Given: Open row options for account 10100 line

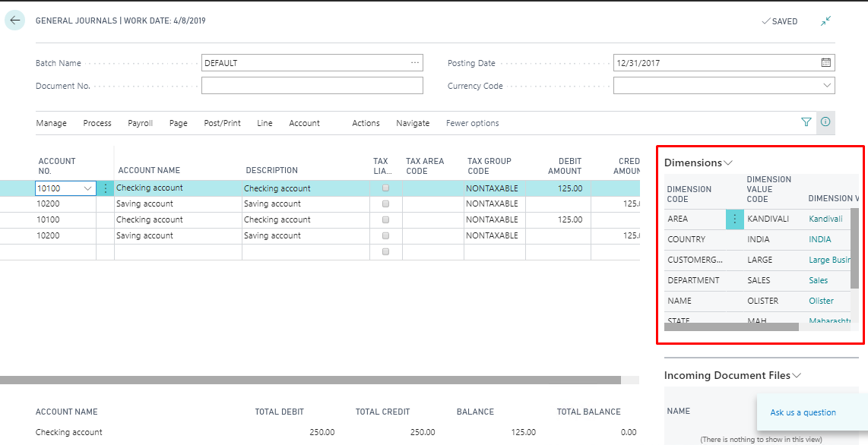Looking at the screenshot, I should (x=106, y=188).
